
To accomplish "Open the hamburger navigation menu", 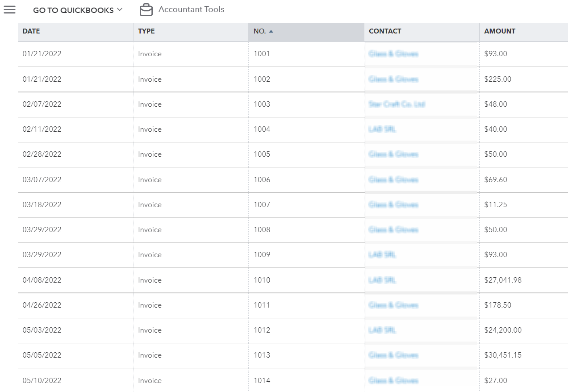I will click(9, 10).
